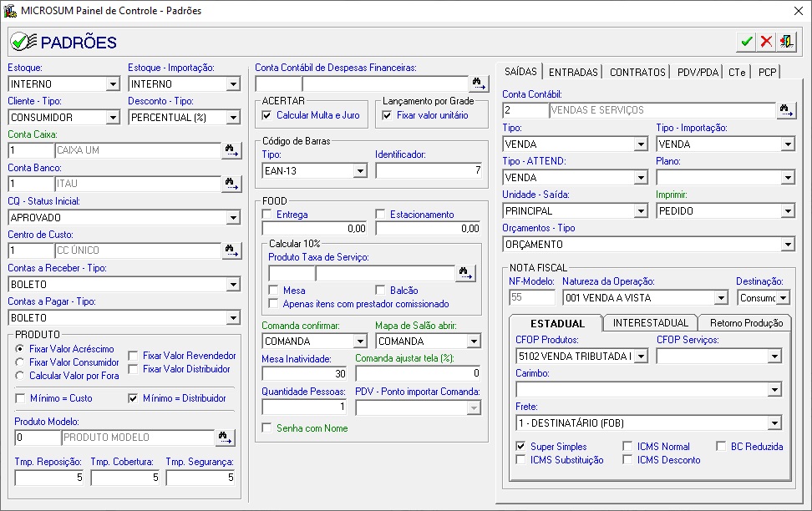Enable the Entrega checkbox

pos(267,215)
